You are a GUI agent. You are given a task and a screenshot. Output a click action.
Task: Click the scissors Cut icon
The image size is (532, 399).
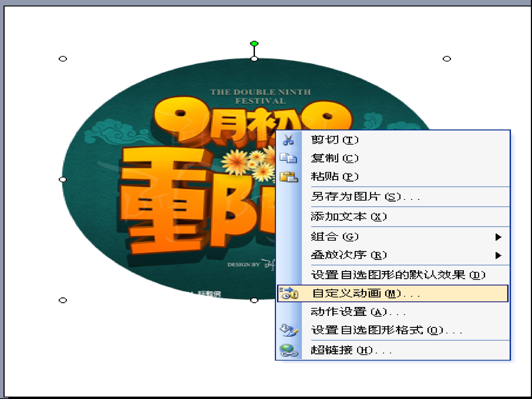pos(288,140)
